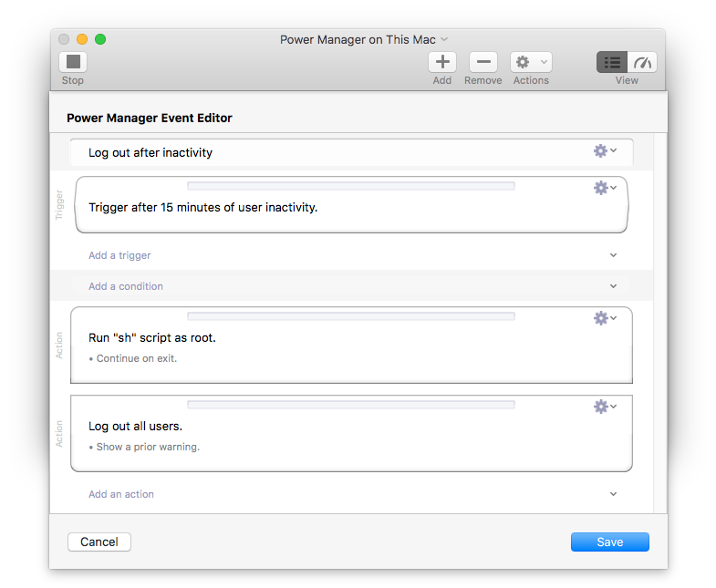
Task: Click the editor's vertical scrollbar track
Action: tap(660, 324)
